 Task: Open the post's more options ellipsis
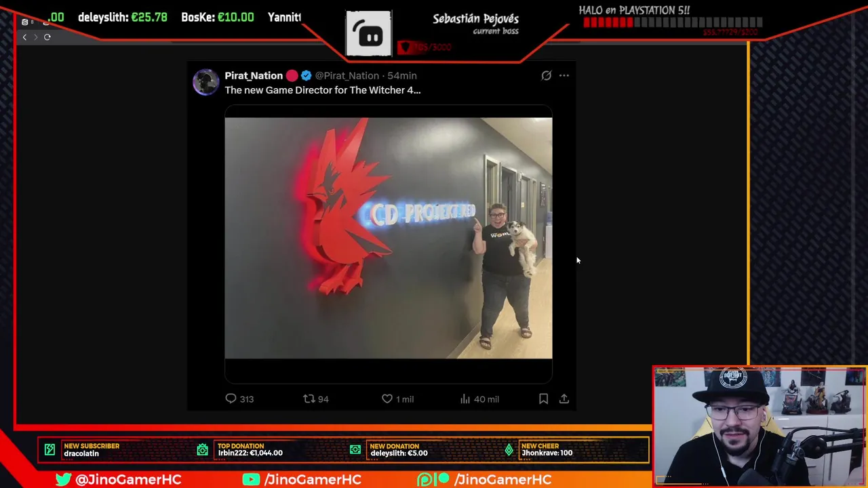click(x=564, y=76)
